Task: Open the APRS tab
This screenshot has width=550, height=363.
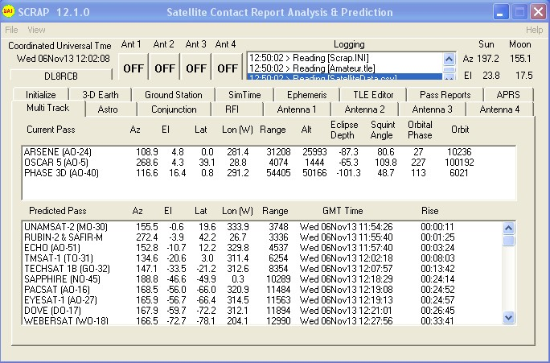Action: pos(508,95)
